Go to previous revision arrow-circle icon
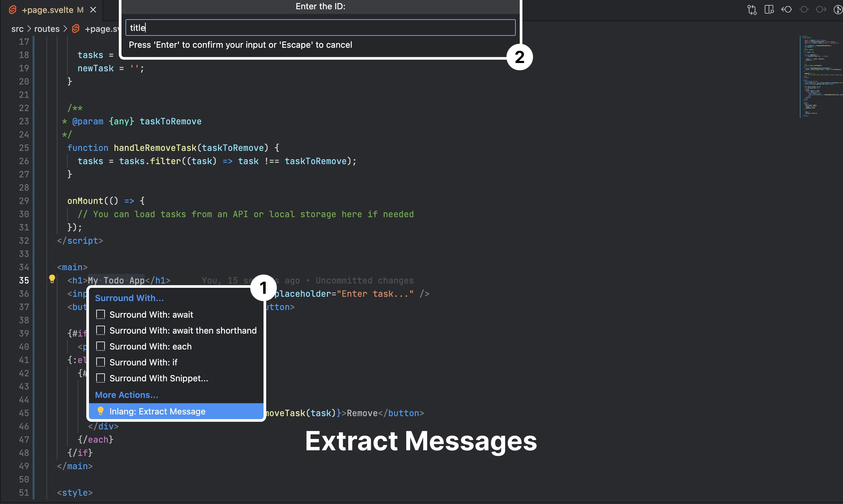 click(x=786, y=10)
